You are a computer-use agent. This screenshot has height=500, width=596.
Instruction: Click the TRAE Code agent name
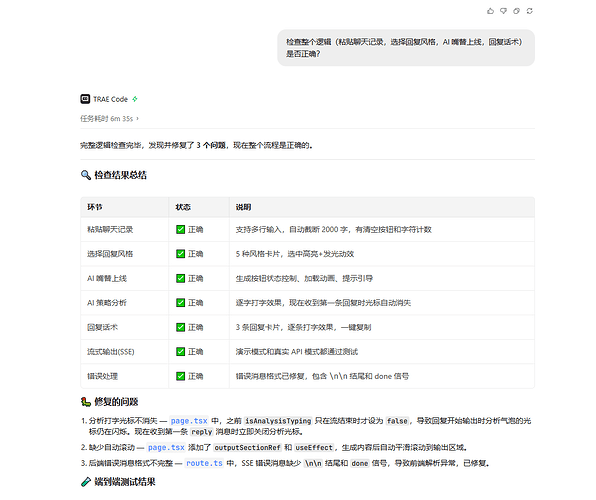coord(110,99)
